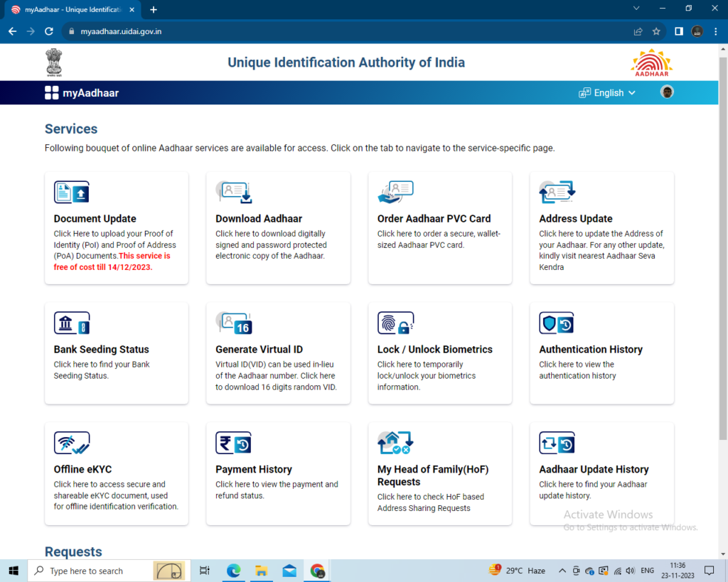The height and width of the screenshot is (582, 728).
Task: Select the myAadhaar browser tab
Action: pos(73,10)
